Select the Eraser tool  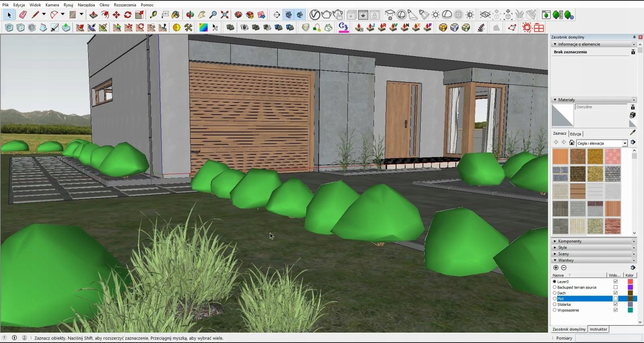pos(23,15)
